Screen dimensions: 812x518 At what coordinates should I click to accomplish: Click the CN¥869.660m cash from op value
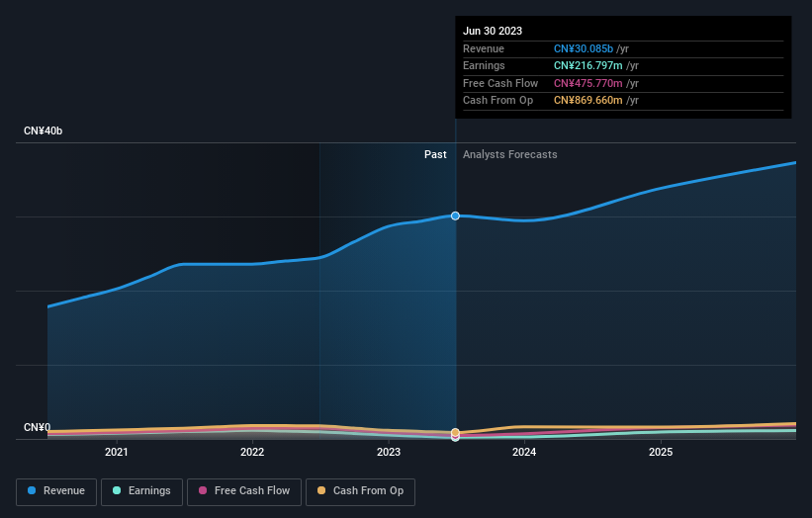(588, 101)
